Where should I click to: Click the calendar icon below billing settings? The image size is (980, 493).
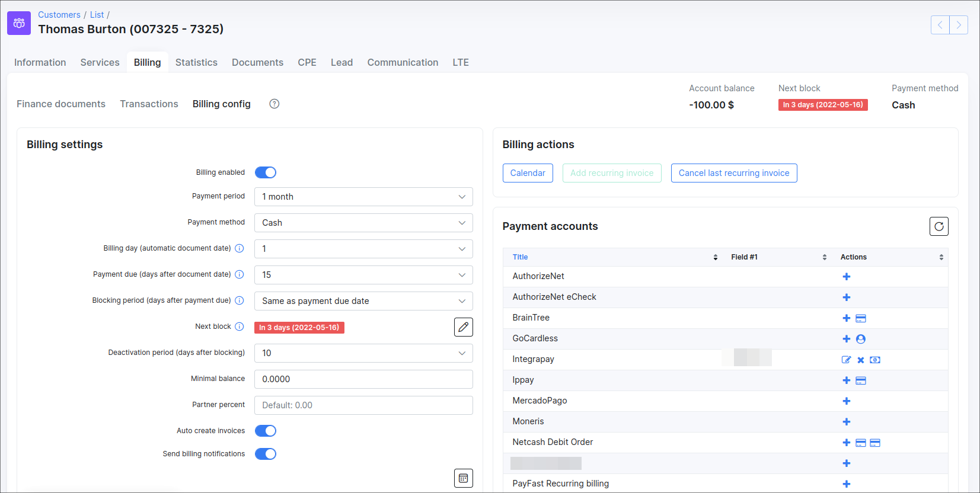tap(463, 478)
